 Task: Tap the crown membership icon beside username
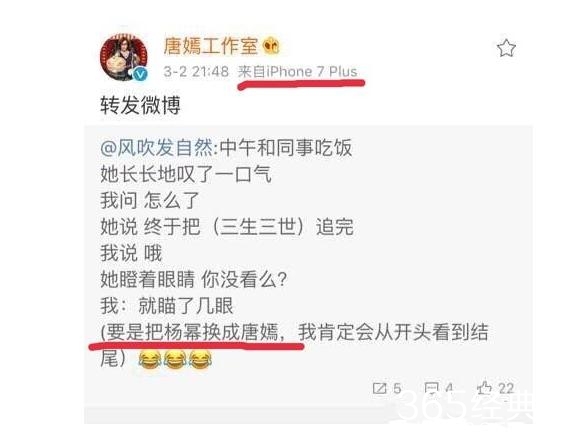(x=271, y=46)
